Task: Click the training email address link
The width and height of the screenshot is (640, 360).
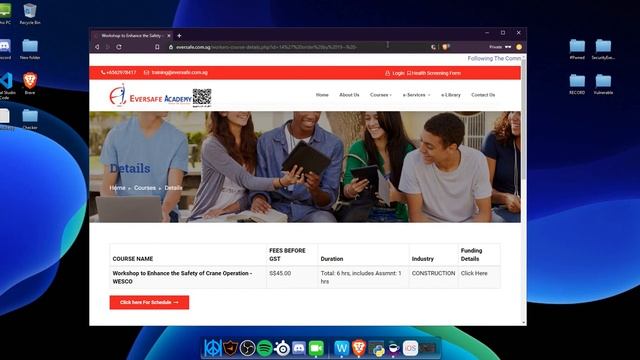Action: click(x=176, y=73)
